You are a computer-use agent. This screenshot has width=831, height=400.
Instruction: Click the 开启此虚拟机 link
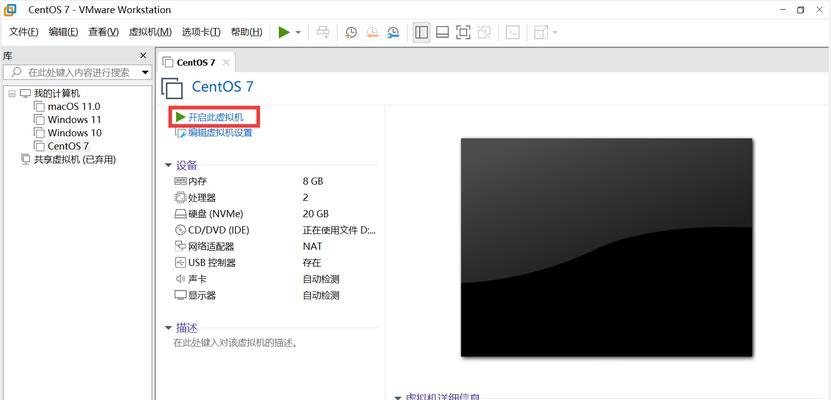216,117
